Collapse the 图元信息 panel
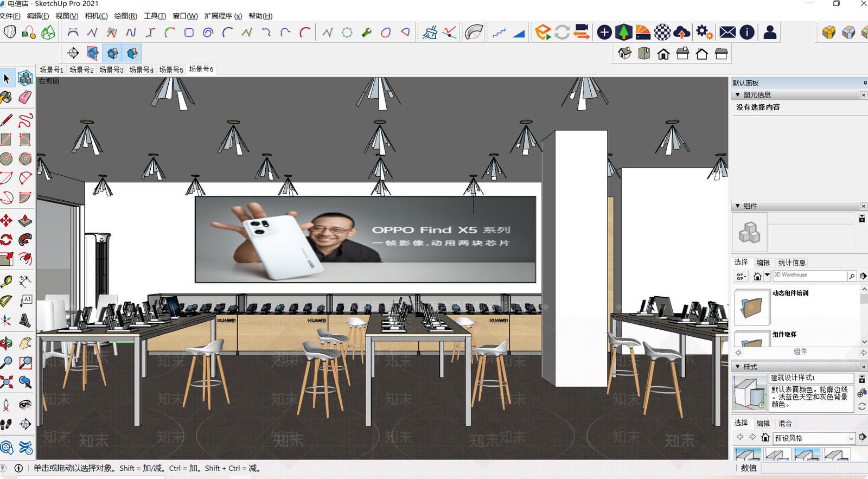 (738, 95)
